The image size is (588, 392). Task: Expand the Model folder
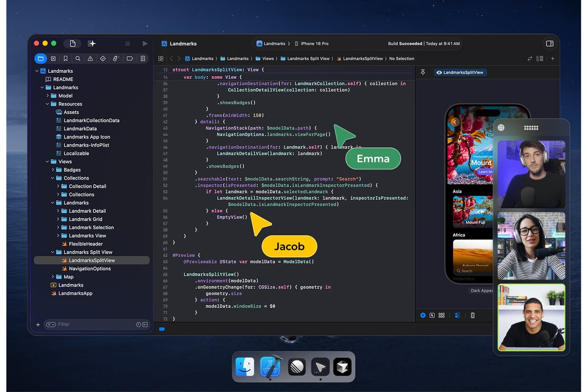47,96
